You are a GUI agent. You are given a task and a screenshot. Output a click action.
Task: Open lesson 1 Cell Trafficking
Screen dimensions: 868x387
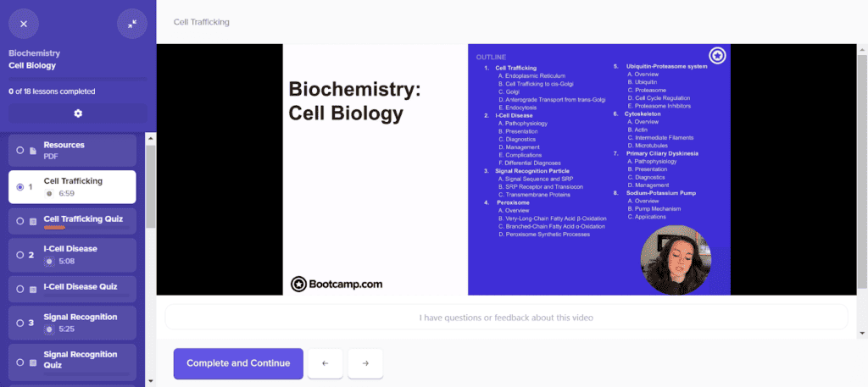tap(73, 187)
